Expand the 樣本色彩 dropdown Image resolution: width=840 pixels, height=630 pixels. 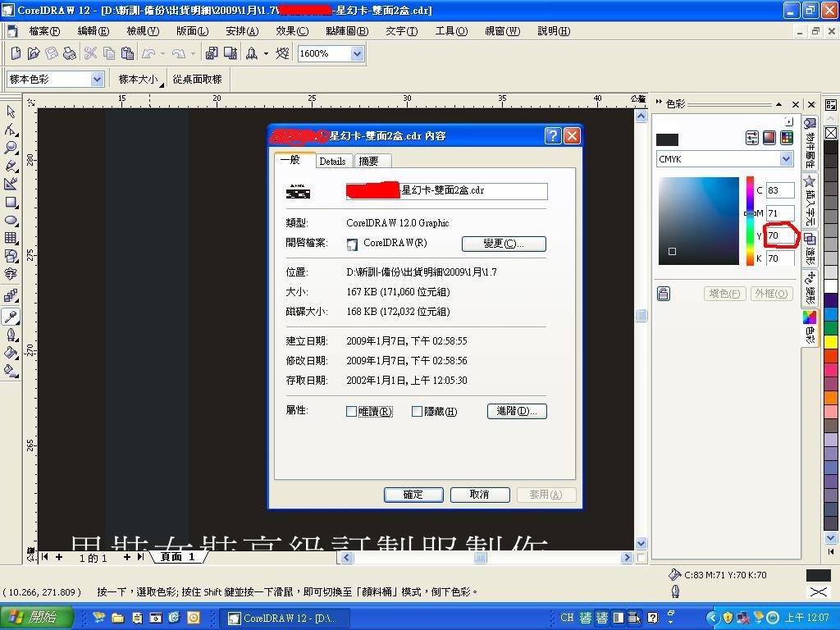click(97, 79)
